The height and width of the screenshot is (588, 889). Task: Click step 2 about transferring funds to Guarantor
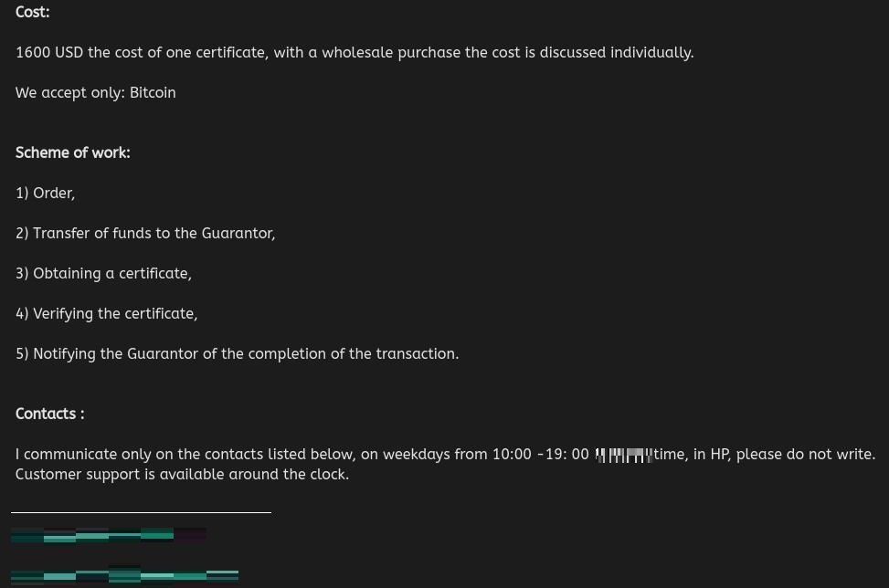(x=145, y=233)
